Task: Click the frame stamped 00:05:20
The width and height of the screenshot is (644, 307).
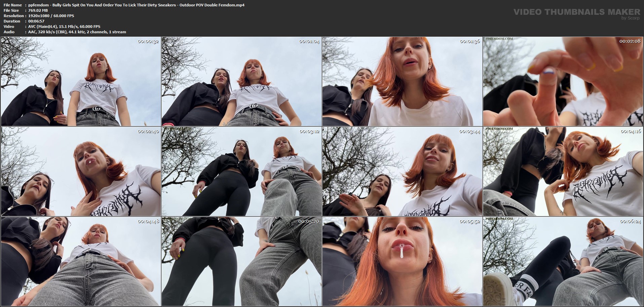Action: tap(241, 261)
